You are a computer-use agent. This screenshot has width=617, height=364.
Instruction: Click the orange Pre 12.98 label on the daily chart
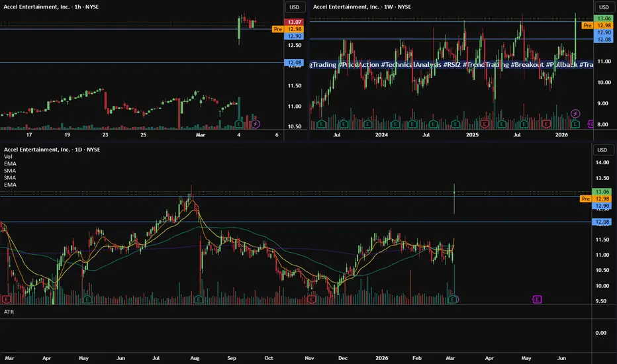coord(596,199)
